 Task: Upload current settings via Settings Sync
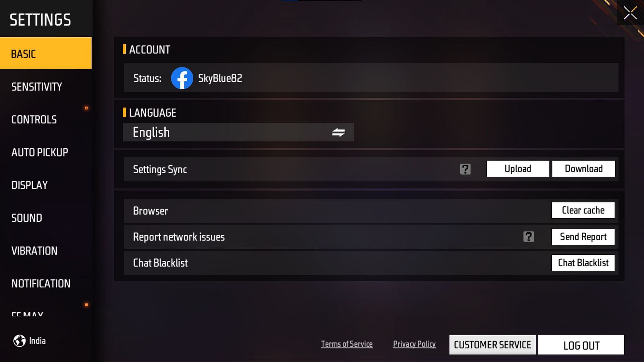tap(518, 168)
